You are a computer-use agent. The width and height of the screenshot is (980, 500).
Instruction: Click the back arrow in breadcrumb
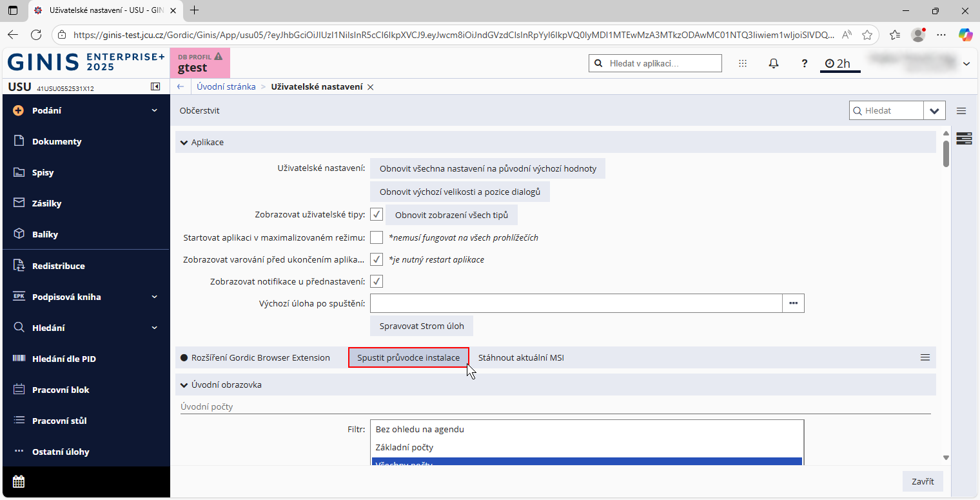click(181, 86)
